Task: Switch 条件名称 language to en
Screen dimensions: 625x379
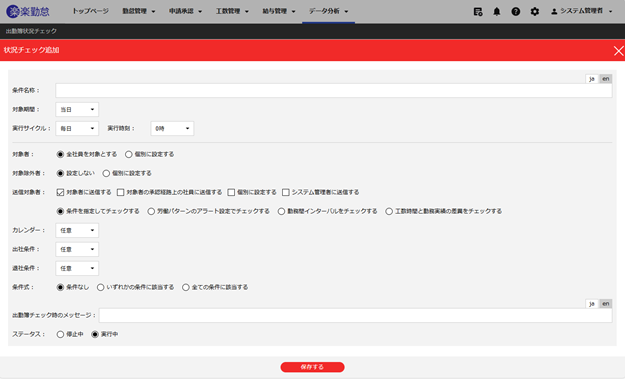Action: tap(605, 79)
